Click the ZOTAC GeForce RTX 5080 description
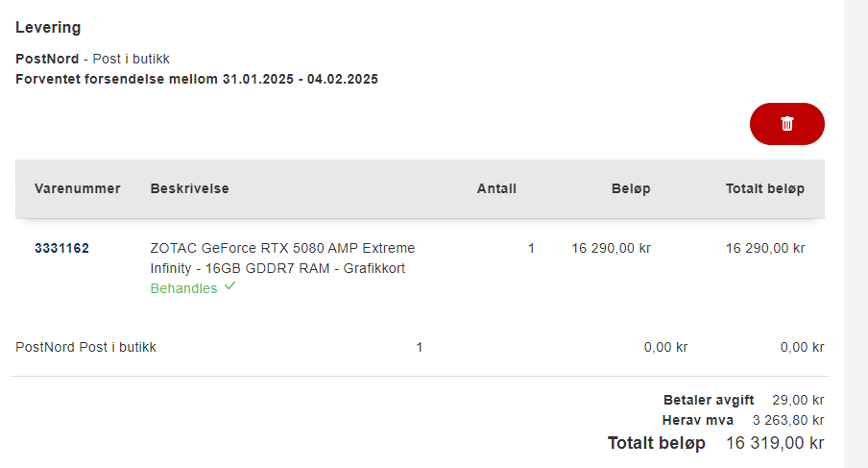The image size is (868, 468). (282, 259)
